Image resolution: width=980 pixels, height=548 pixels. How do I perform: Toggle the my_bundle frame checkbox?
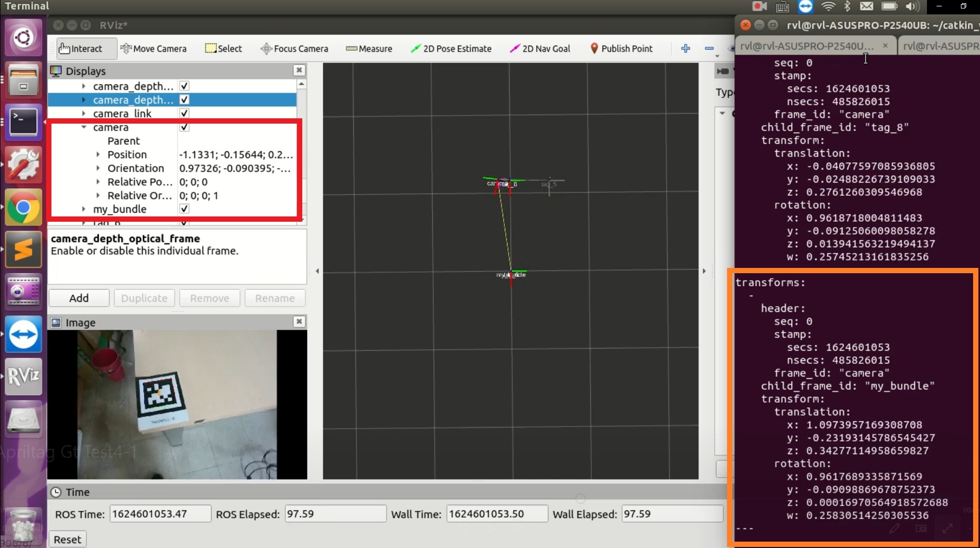point(184,208)
